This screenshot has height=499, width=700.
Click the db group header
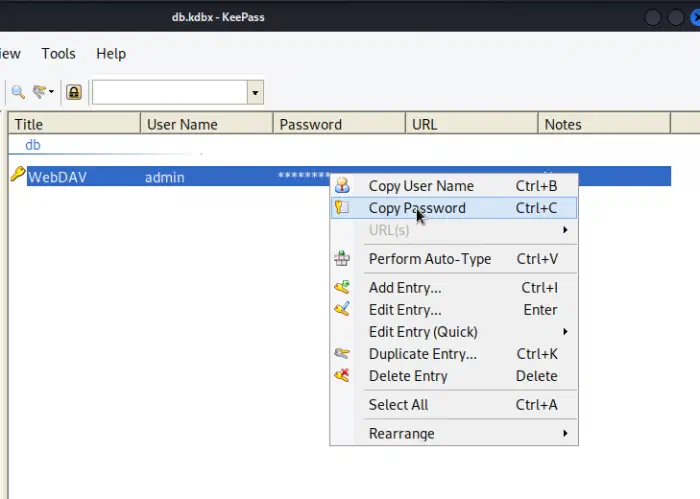click(x=33, y=145)
